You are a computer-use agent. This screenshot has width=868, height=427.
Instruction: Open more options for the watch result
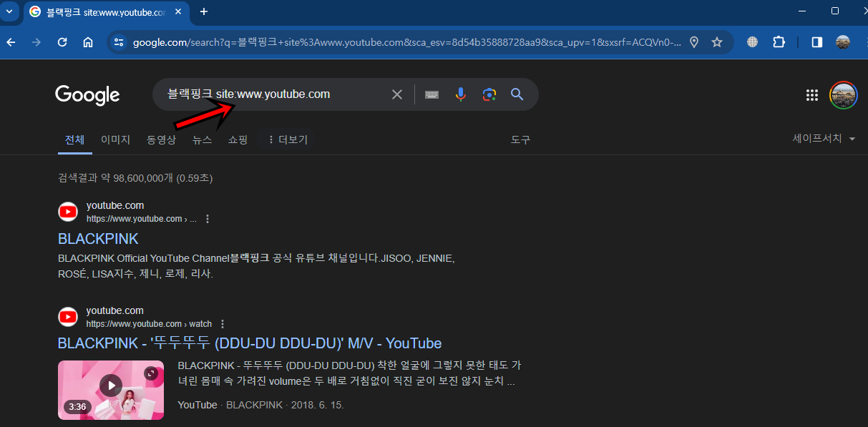223,324
